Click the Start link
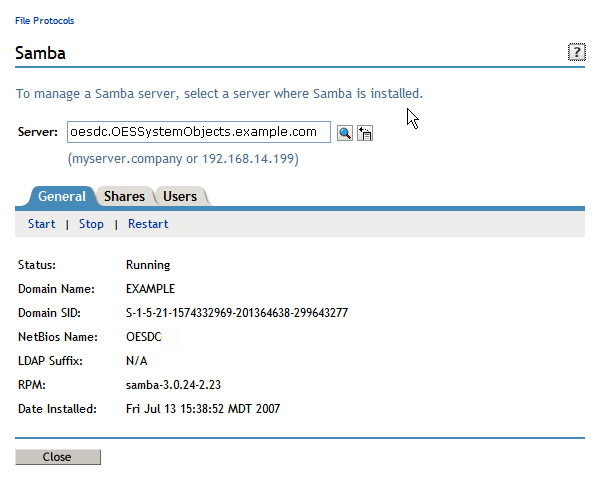The height and width of the screenshot is (484, 600). tap(42, 224)
